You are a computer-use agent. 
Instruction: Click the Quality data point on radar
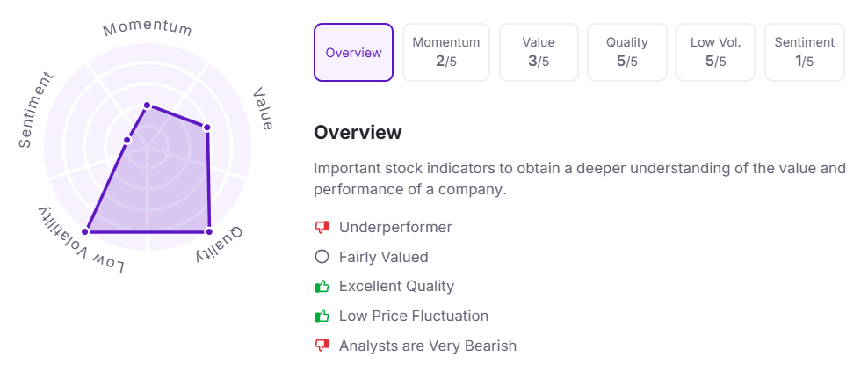tap(209, 231)
